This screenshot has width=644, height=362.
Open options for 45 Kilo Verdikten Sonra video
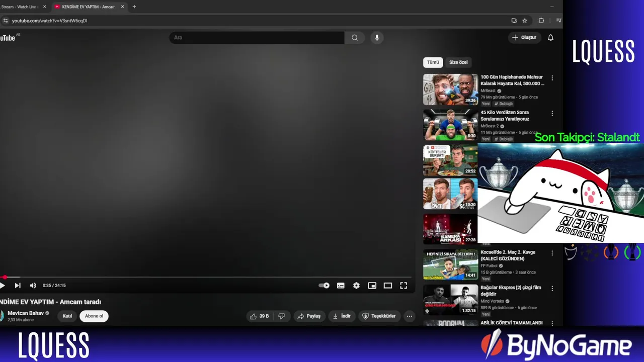coord(552,113)
